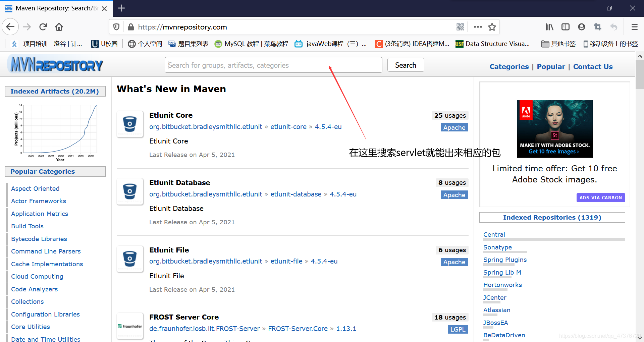Click the undo arrow toolbar icon
The image size is (644, 342).
click(614, 27)
